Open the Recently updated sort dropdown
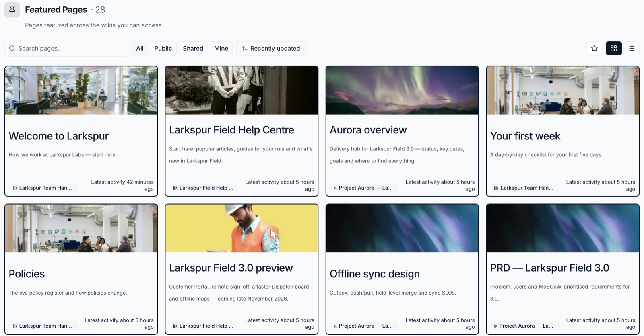Viewport: 644px width, 336px height. [x=271, y=49]
